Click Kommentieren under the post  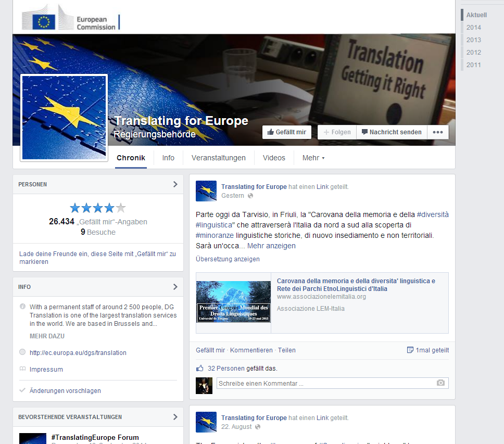point(251,350)
